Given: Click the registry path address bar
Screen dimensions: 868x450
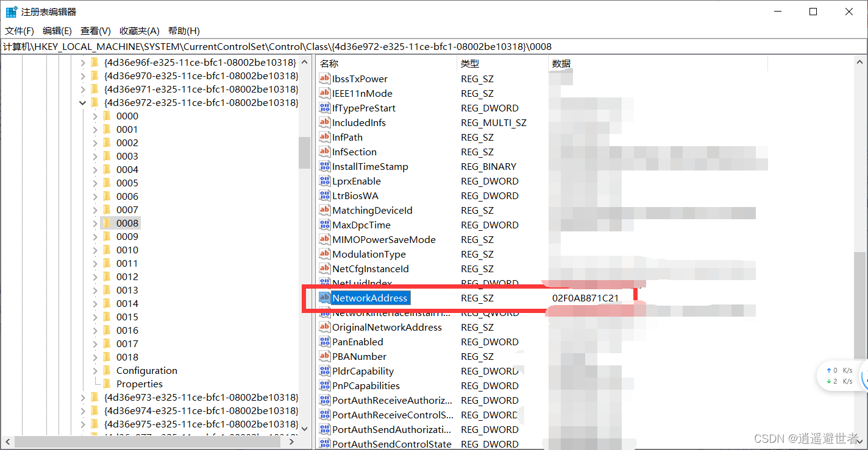Looking at the screenshot, I should pos(433,46).
